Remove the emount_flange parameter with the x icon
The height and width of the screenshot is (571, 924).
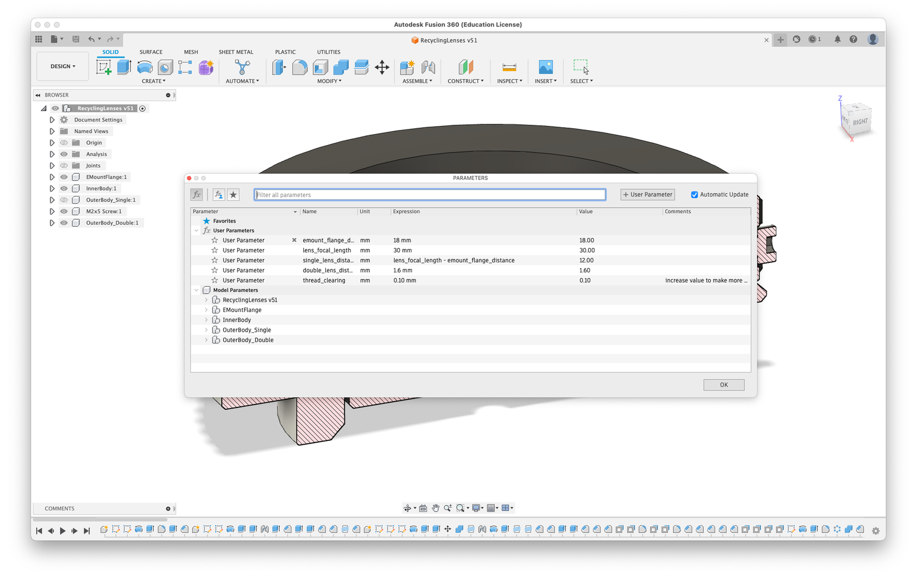[x=294, y=240]
